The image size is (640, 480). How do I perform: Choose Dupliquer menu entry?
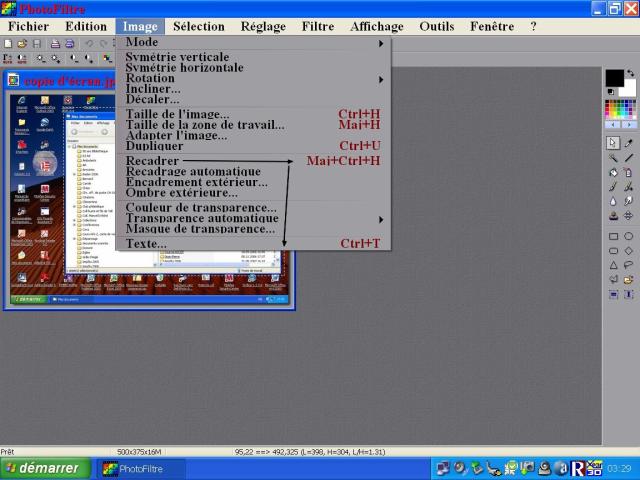coord(253,146)
